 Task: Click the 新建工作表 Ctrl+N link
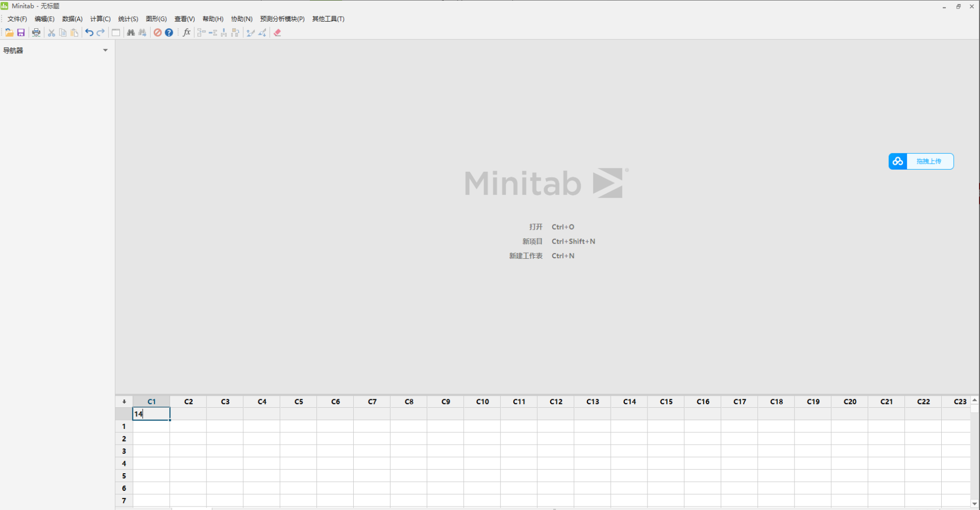[541, 256]
